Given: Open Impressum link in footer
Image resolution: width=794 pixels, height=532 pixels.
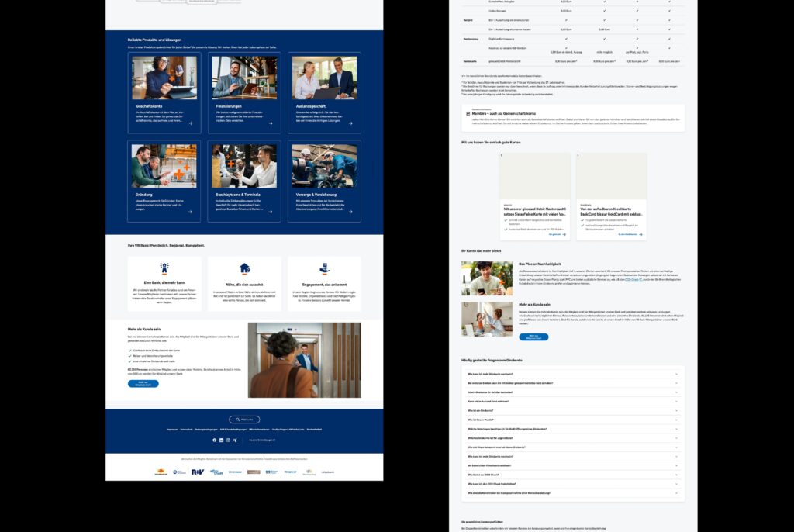Looking at the screenshot, I should coord(172,429).
